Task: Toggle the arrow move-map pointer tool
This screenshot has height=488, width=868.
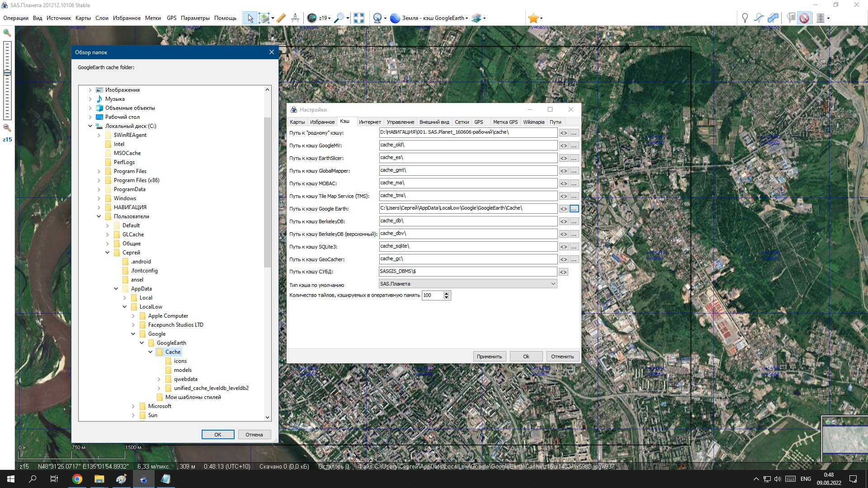Action: [x=250, y=18]
